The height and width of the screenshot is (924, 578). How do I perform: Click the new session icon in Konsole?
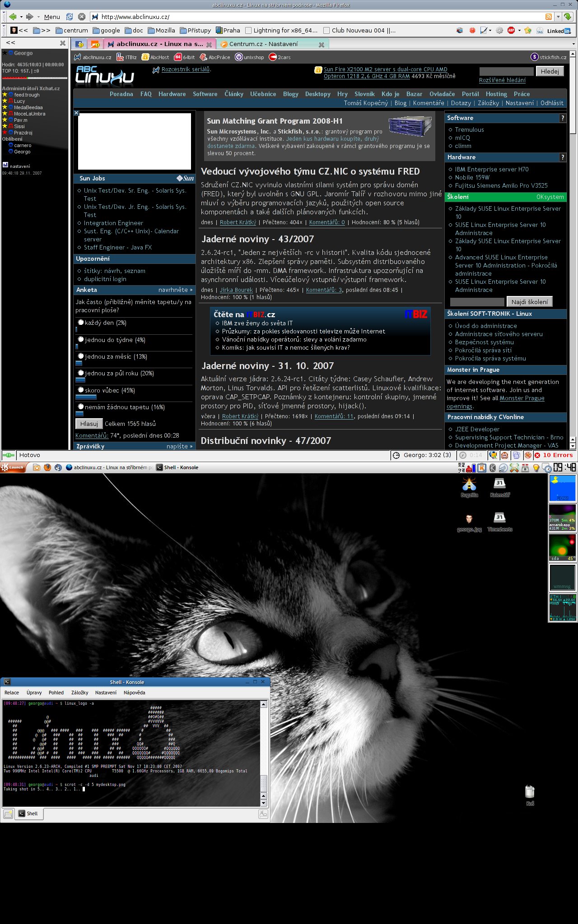pos(8,814)
